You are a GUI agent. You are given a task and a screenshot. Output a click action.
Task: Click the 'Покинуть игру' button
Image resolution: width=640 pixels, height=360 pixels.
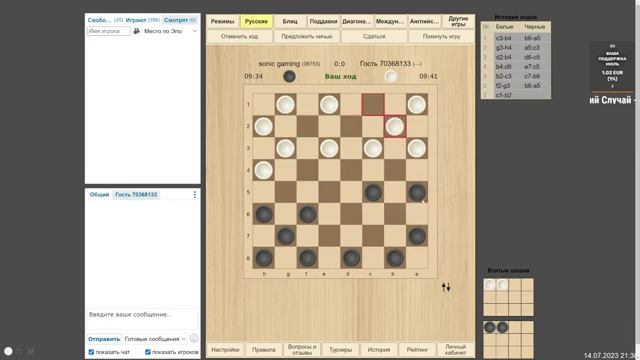tap(441, 36)
